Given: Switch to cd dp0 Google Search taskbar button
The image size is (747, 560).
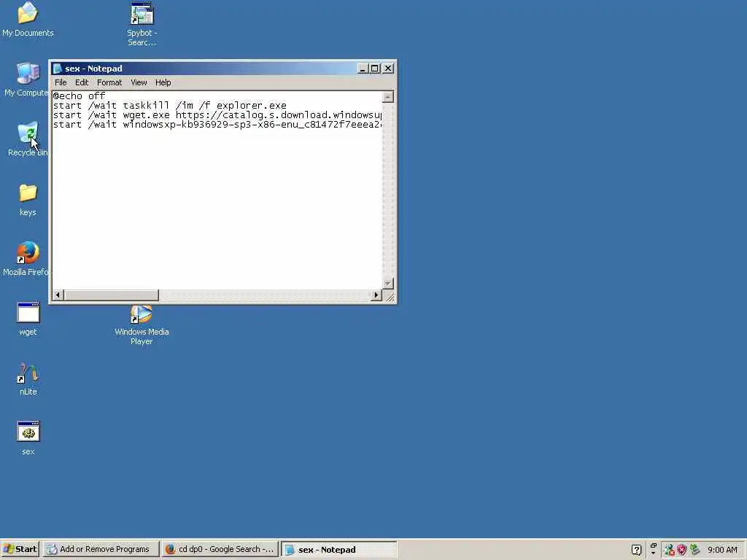Looking at the screenshot, I should [220, 549].
